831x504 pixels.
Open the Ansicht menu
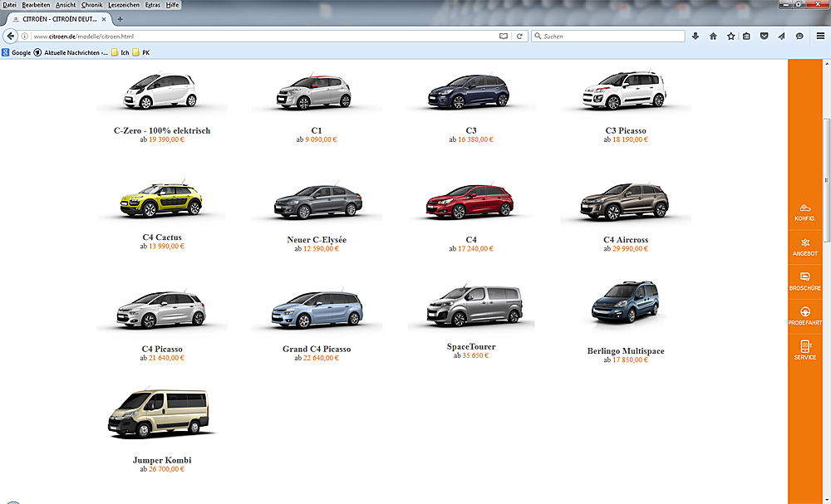[66, 5]
